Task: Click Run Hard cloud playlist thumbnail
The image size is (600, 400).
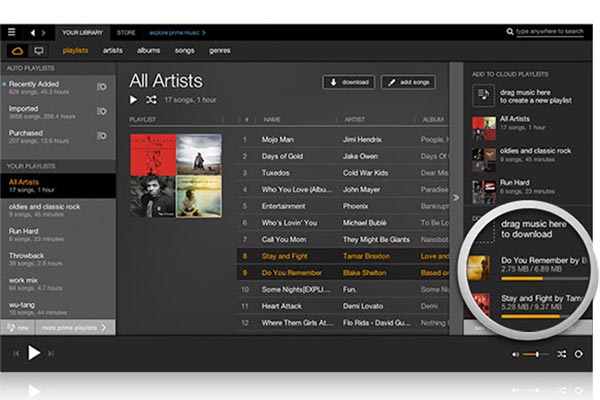Action: pyautogui.click(x=484, y=192)
